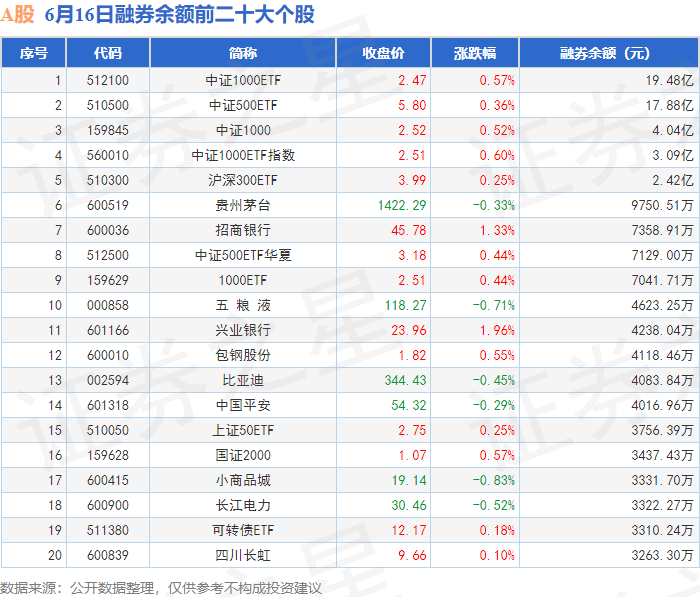Viewport: 700px width, 597px height.
Task: Click the change value 0.60%
Action: point(497,155)
